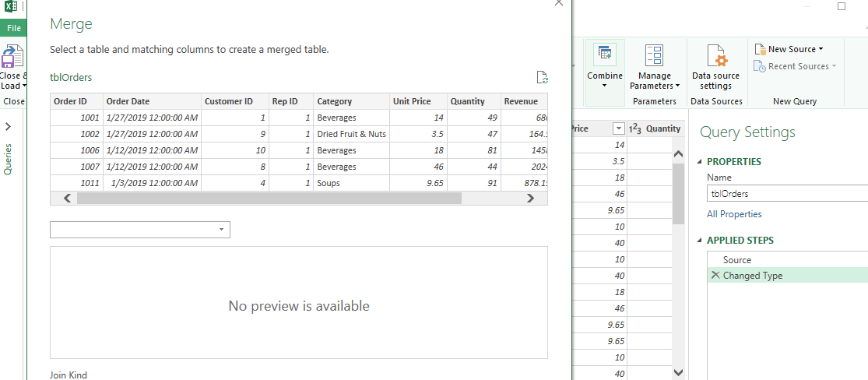The height and width of the screenshot is (380, 868).
Task: Select the Unit Price column header
Action: coord(419,101)
